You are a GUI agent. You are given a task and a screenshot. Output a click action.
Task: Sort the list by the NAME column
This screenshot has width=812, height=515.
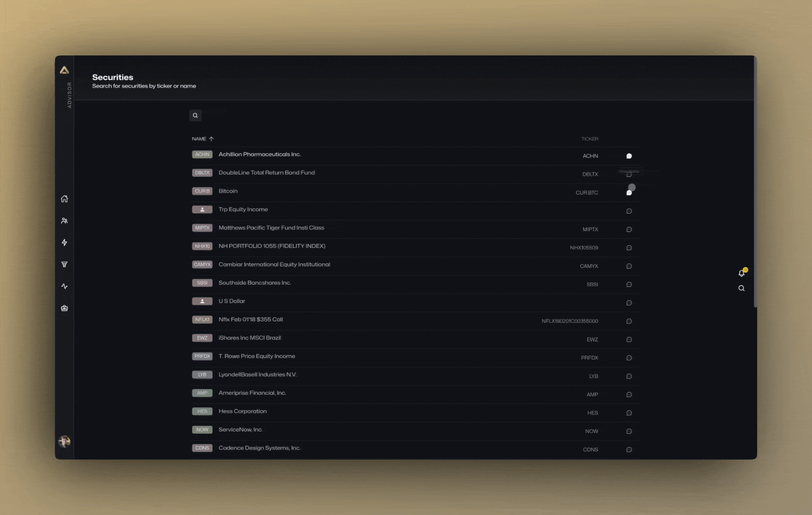click(x=203, y=139)
